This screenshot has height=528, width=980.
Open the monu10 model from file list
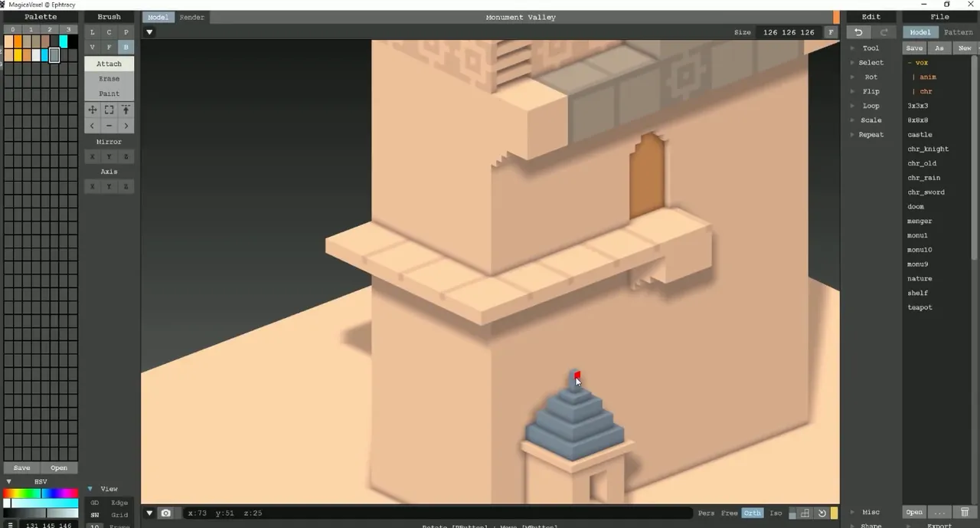click(x=920, y=250)
